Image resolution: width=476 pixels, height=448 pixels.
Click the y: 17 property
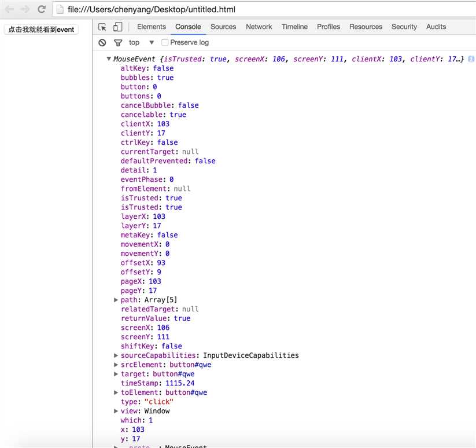[x=130, y=439]
